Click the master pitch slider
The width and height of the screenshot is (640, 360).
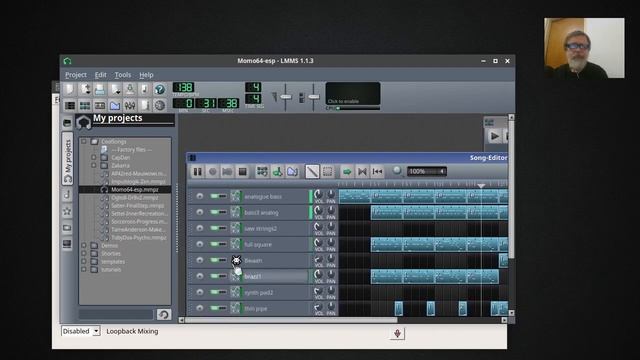[313, 97]
